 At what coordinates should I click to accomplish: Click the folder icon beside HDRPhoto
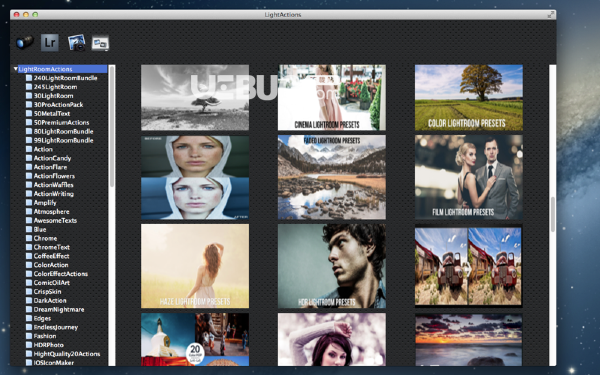point(29,345)
